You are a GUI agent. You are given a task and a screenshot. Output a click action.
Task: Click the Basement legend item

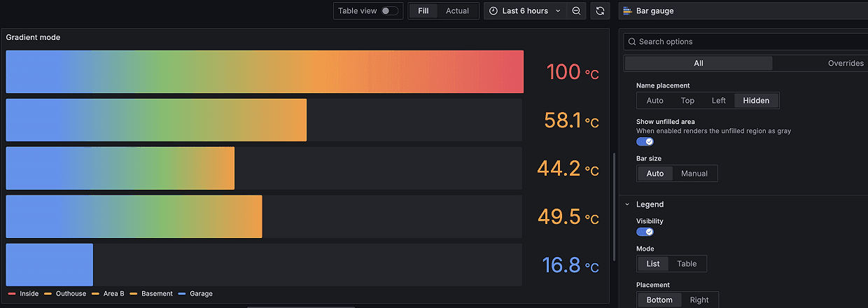pyautogui.click(x=151, y=294)
